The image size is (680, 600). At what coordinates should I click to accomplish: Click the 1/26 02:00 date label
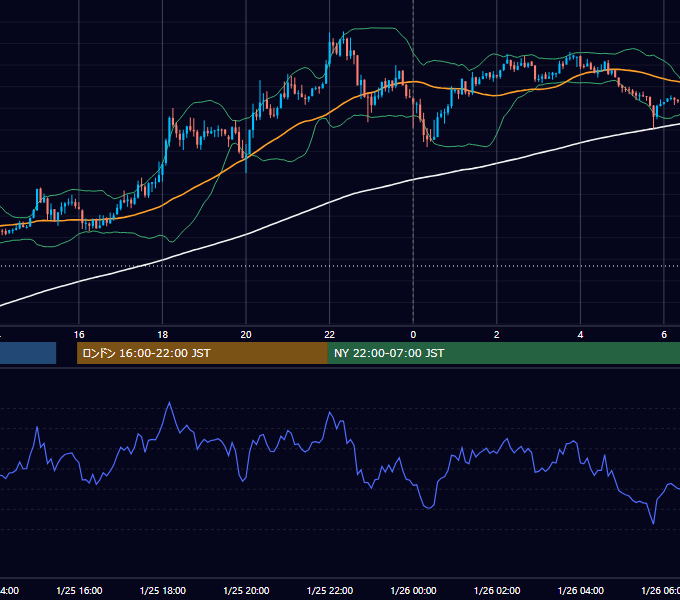[497, 590]
